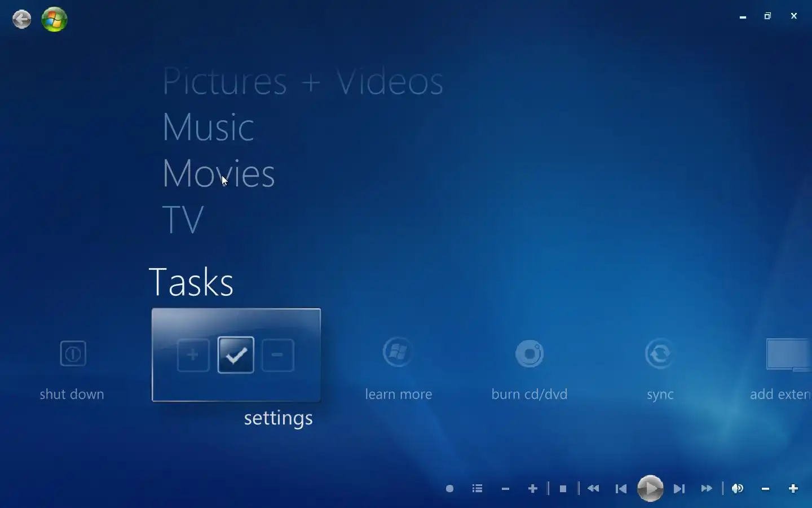Open shut down text label
This screenshot has width=812, height=508.
coord(72,394)
